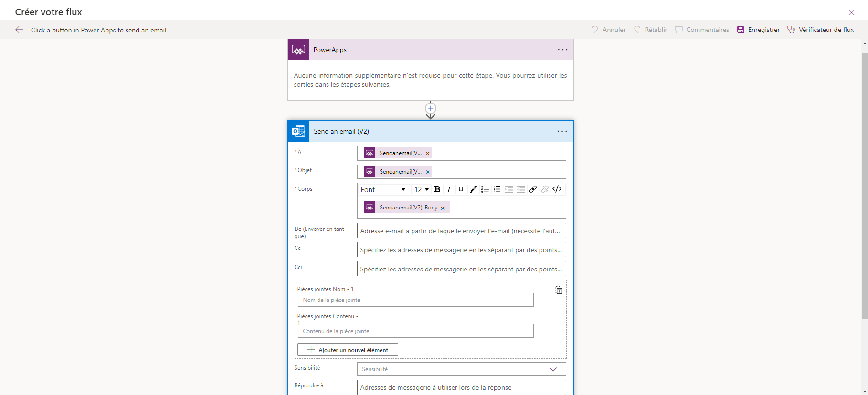Toggle underline formatting in Corps

[x=461, y=189]
